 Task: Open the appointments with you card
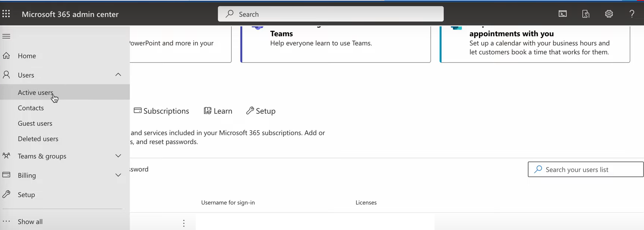point(535,44)
